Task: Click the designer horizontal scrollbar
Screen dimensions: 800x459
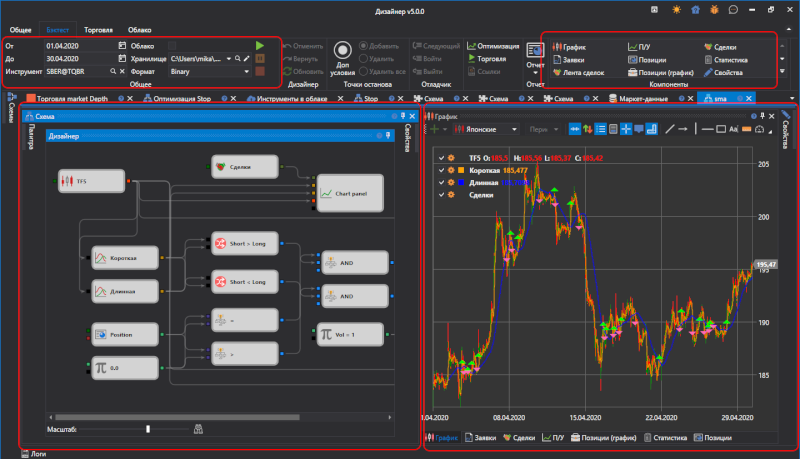Action: (178, 417)
